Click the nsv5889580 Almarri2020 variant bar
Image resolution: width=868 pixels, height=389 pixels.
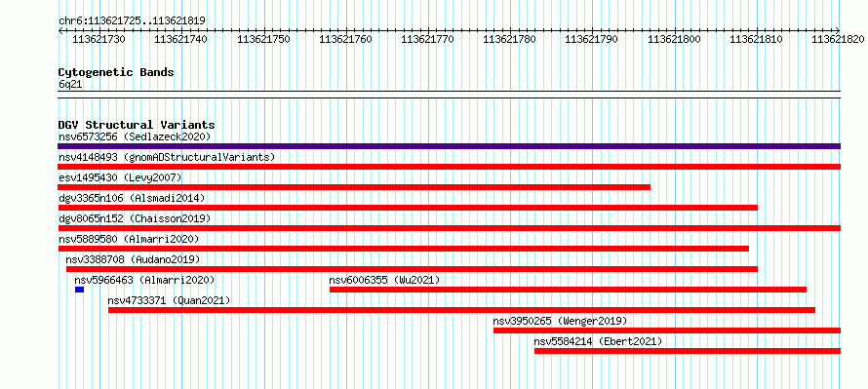[x=403, y=249]
